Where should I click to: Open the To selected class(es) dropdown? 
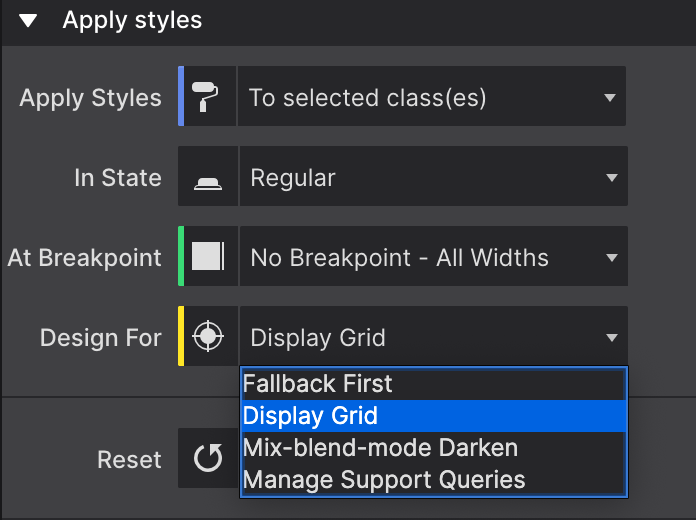[x=432, y=96]
